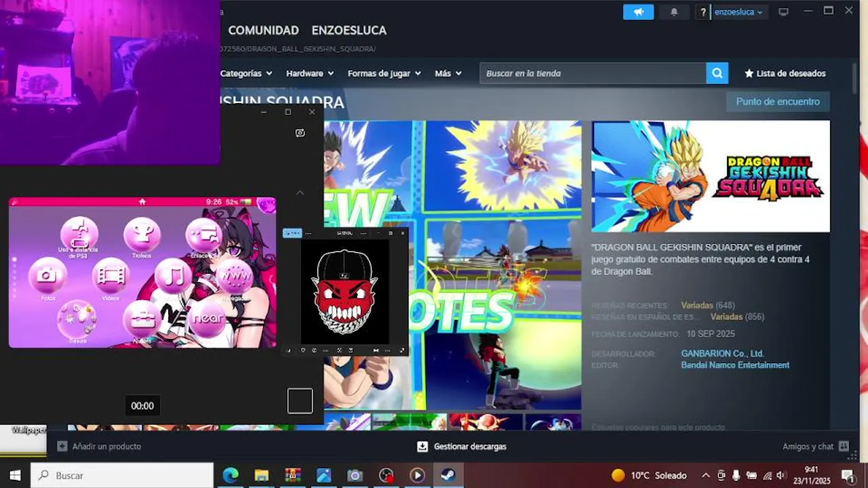
Task: Click the blue edit button in image viewer
Action: (x=292, y=233)
